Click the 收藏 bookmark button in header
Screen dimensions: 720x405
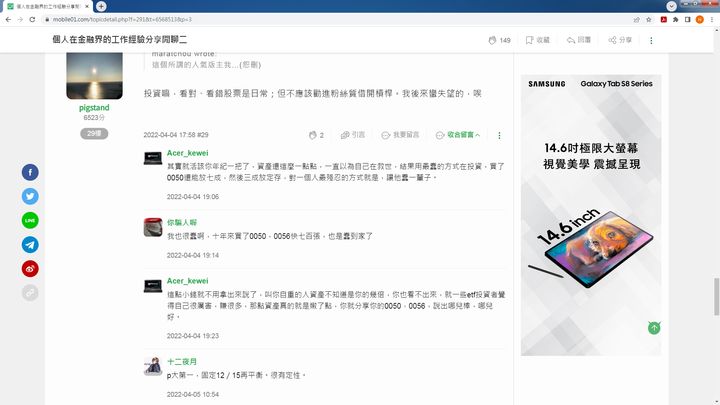coord(537,40)
